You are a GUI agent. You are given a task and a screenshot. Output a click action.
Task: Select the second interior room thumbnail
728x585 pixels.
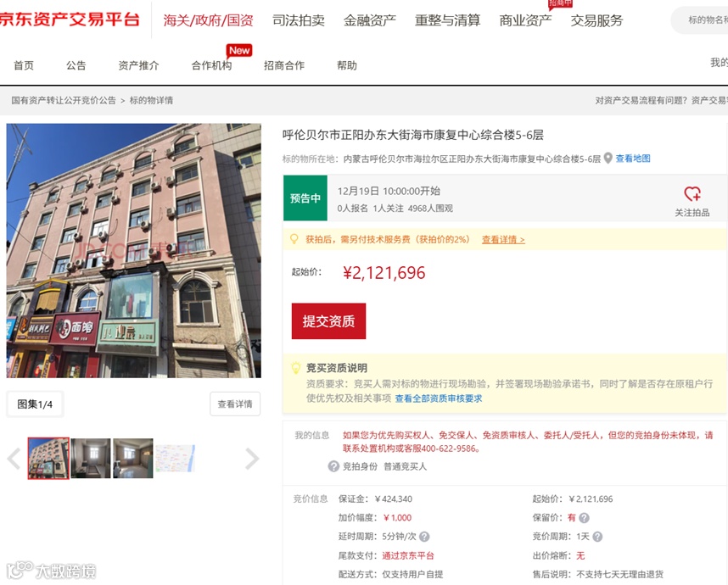tap(91, 459)
